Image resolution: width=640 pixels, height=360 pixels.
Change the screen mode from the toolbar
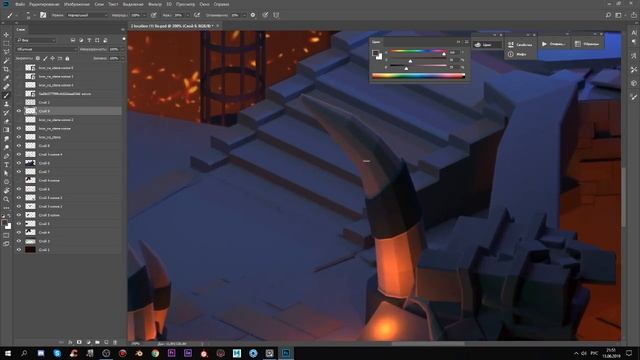point(6,244)
